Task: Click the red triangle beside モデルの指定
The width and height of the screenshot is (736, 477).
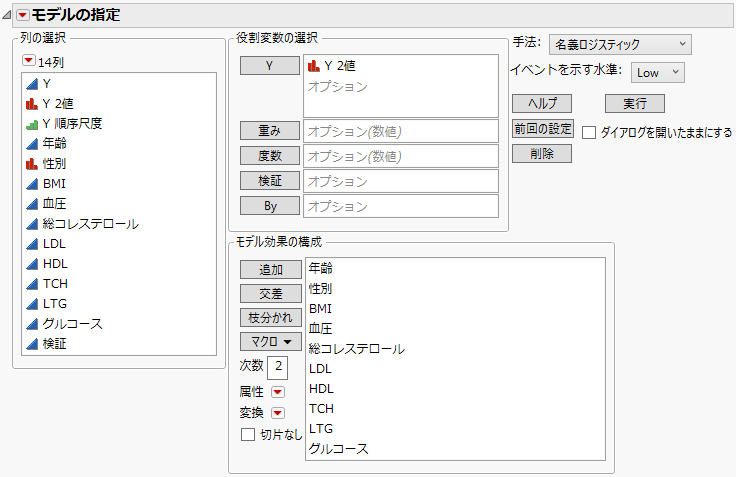Action: 23,15
